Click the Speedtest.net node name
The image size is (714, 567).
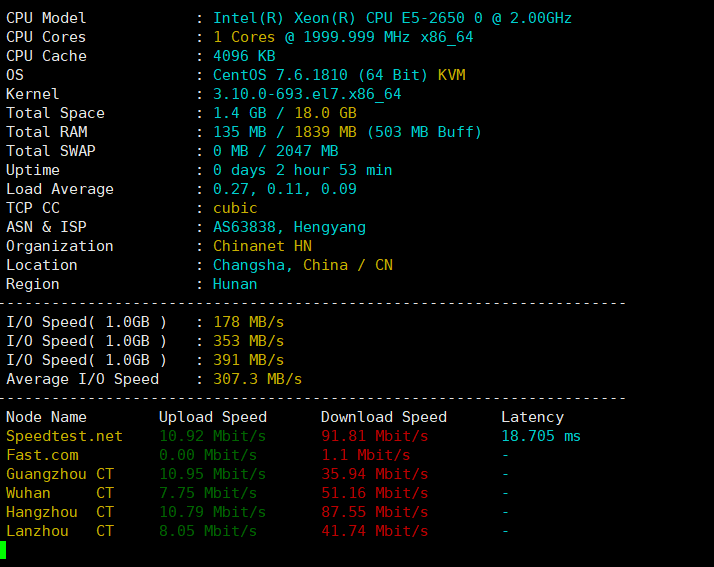tap(64, 436)
